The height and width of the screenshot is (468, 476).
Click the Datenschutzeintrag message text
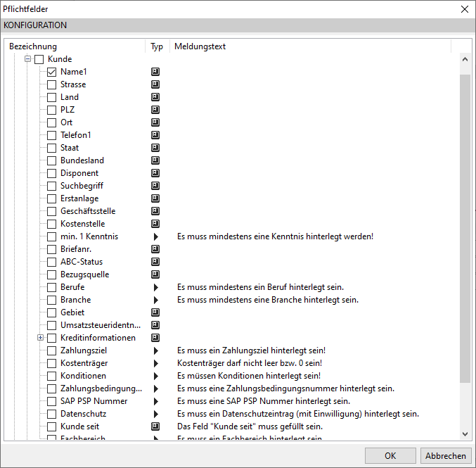point(298,414)
